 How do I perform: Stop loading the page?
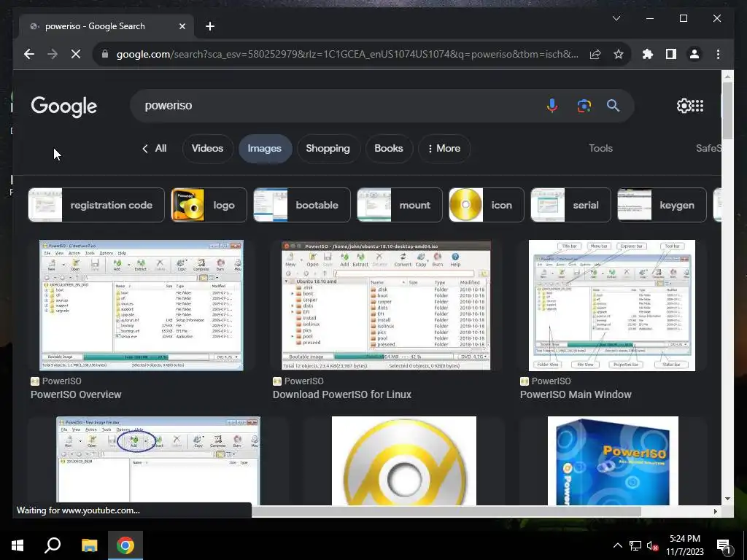[x=76, y=54]
